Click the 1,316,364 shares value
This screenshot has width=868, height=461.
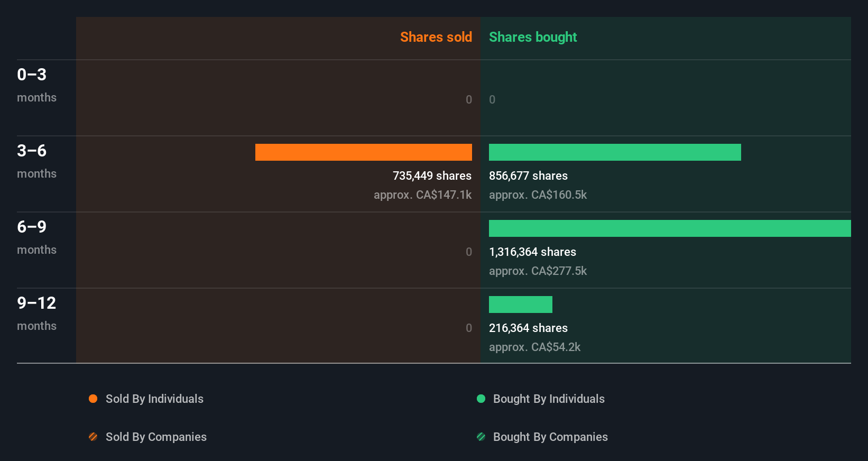point(532,252)
